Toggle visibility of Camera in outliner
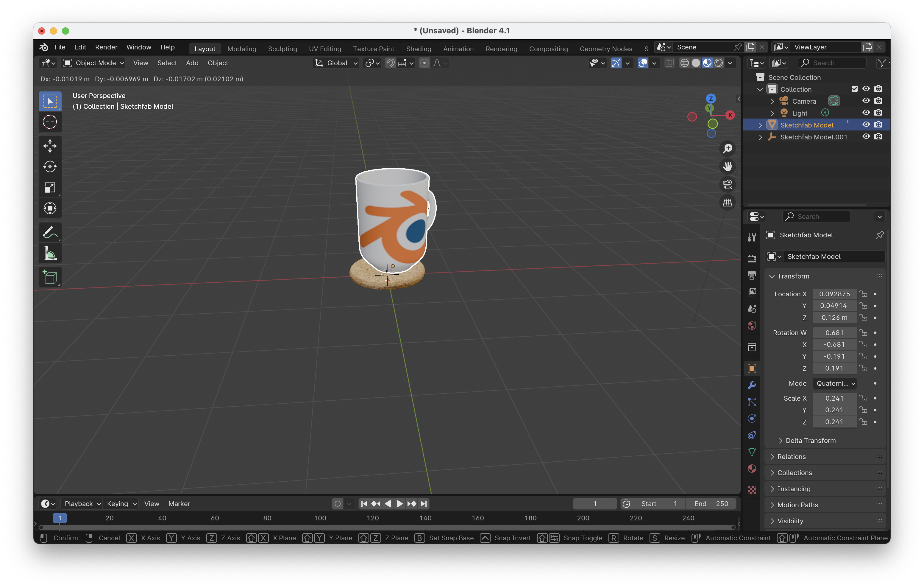 pos(866,101)
